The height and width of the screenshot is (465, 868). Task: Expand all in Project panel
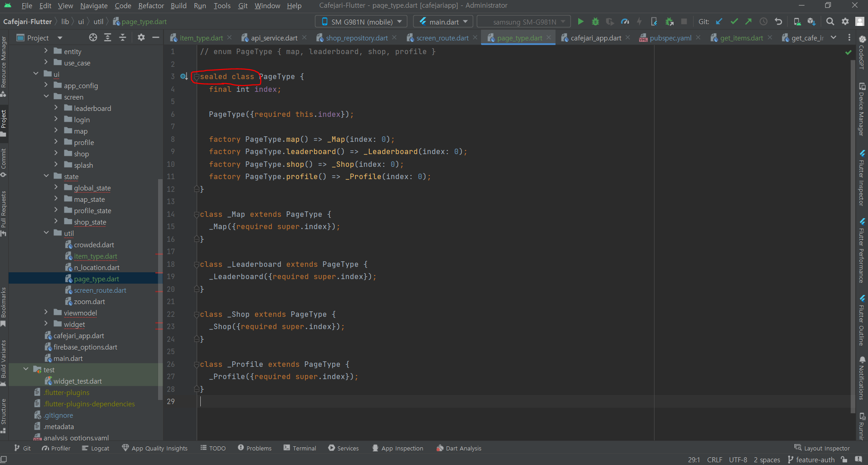pyautogui.click(x=108, y=37)
